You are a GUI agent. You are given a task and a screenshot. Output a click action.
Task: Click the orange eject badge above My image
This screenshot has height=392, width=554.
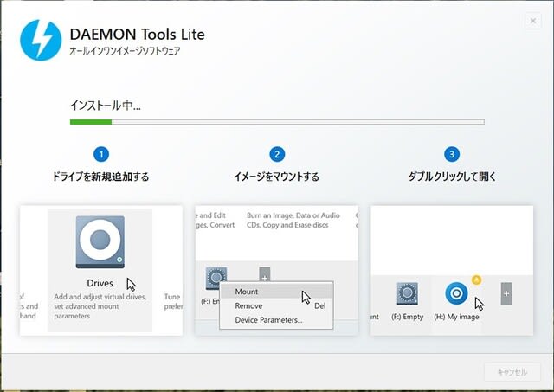(477, 280)
